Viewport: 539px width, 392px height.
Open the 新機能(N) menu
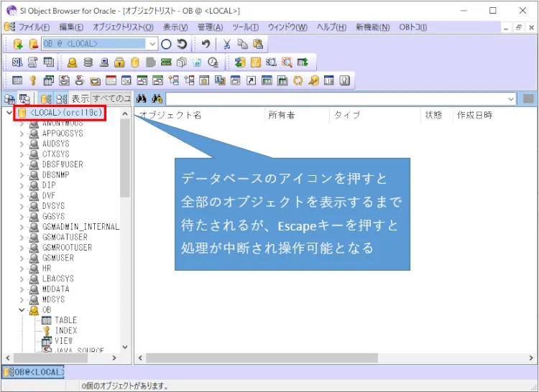click(372, 27)
